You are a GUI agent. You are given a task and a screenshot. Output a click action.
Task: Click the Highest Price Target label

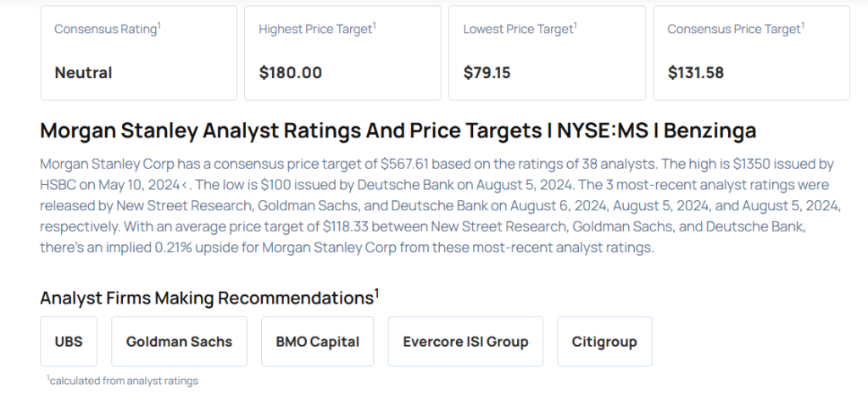(317, 29)
